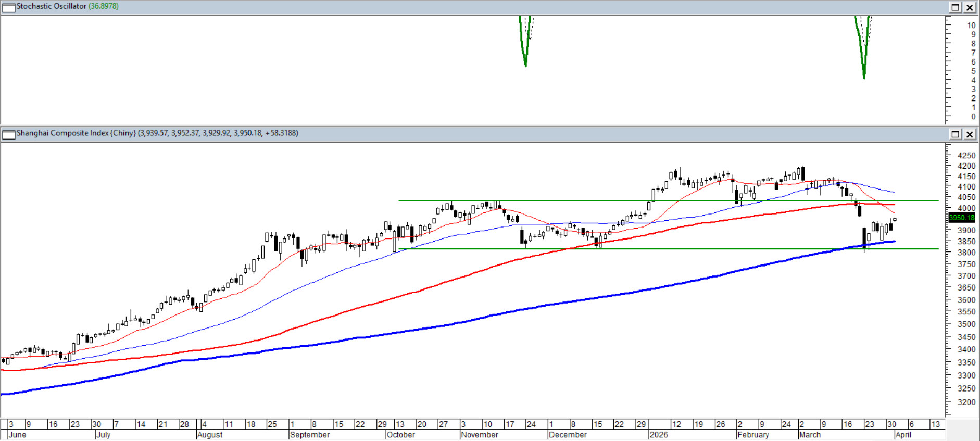The width and height of the screenshot is (980, 441).
Task: Maximize the Shanghai Composite Index panel
Action: click(956, 134)
